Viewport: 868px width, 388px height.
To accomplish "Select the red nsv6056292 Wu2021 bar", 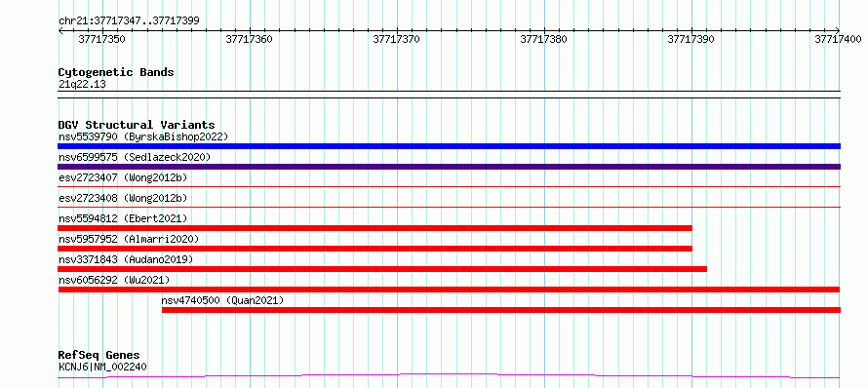I will [x=449, y=290].
